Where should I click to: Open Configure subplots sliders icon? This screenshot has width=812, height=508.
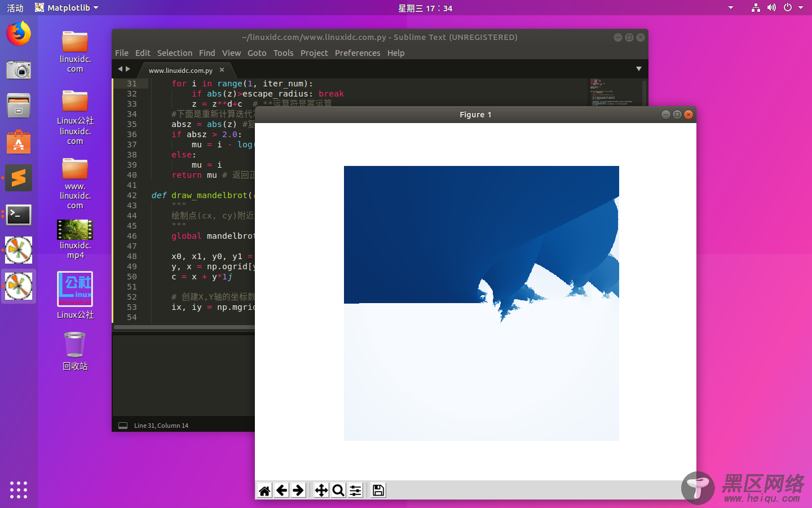point(355,491)
